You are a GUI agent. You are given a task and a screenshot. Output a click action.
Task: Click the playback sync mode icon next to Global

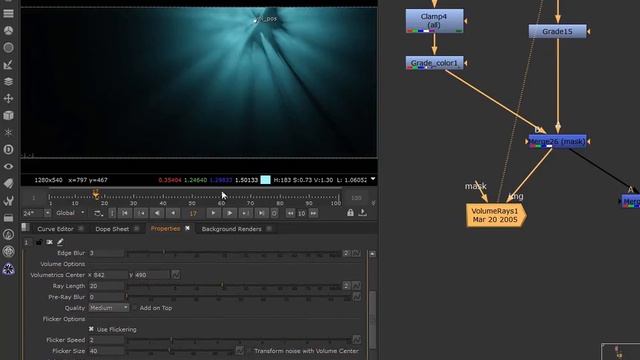pyautogui.click(x=98, y=213)
